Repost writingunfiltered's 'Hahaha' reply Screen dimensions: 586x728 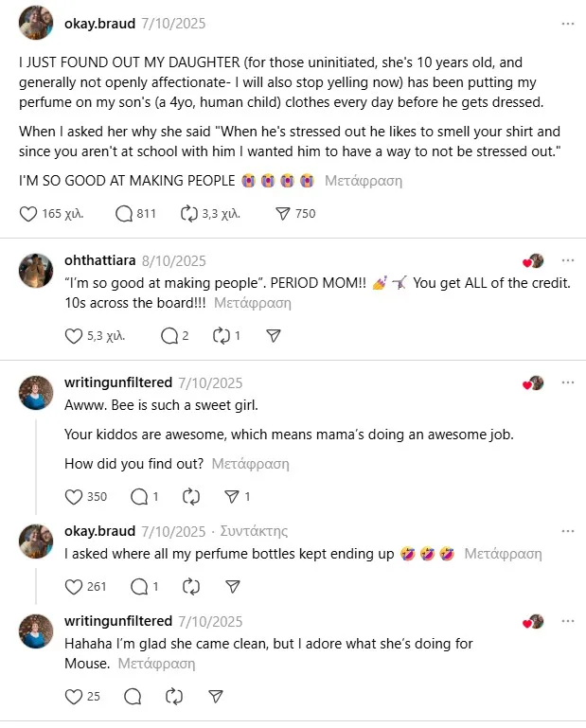click(x=173, y=697)
